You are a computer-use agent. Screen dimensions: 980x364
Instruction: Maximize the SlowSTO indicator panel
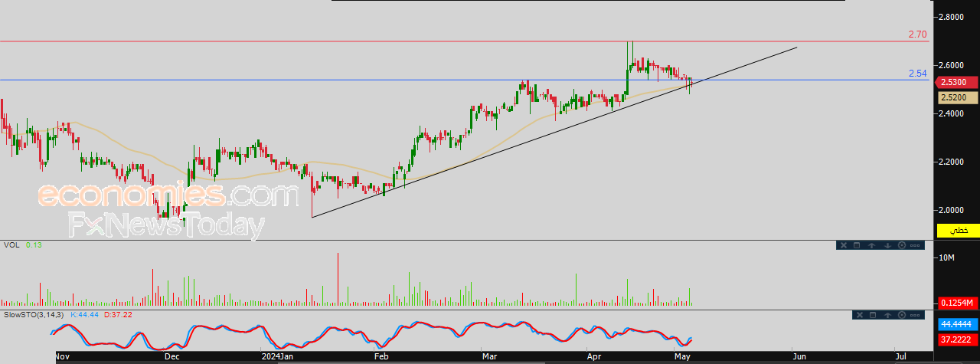tap(873, 315)
